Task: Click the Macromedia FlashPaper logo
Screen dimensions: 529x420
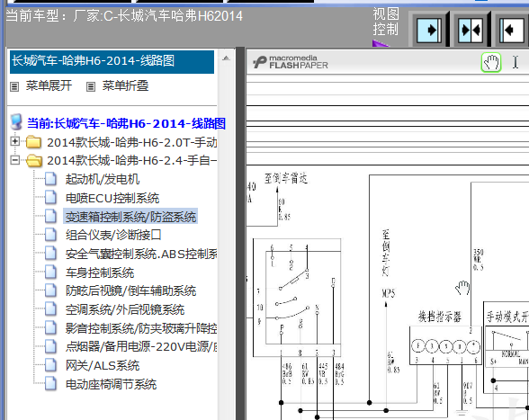Action: pyautogui.click(x=290, y=62)
